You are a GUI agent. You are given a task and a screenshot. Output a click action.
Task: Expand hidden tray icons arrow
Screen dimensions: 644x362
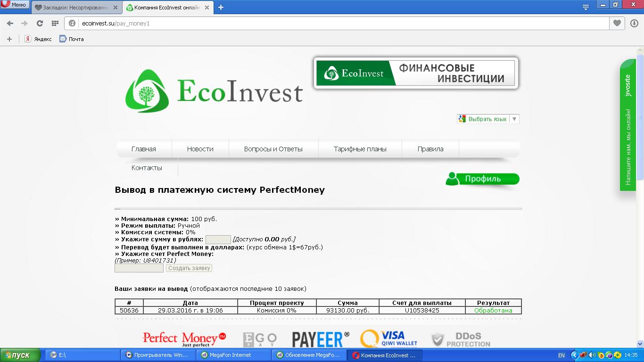(575, 355)
